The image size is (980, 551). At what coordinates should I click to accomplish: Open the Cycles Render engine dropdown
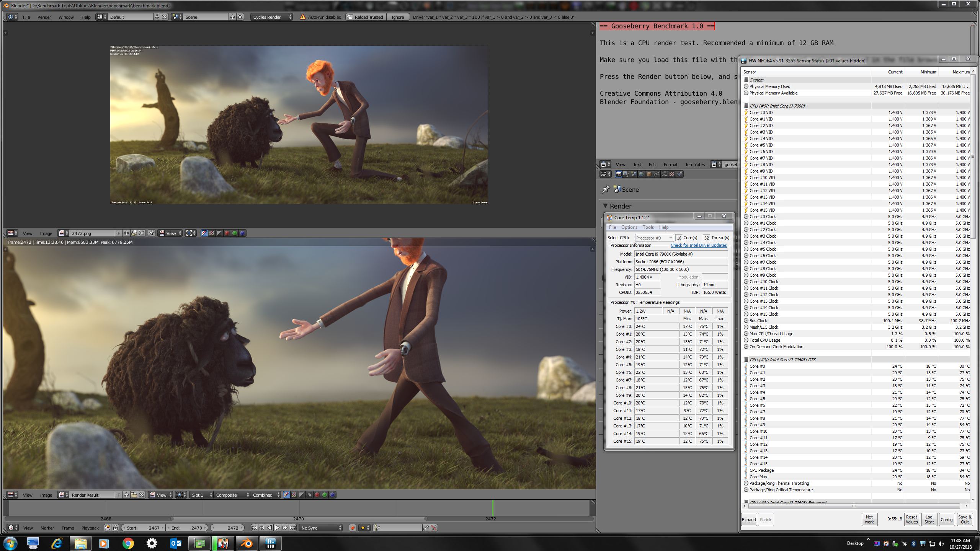[272, 17]
